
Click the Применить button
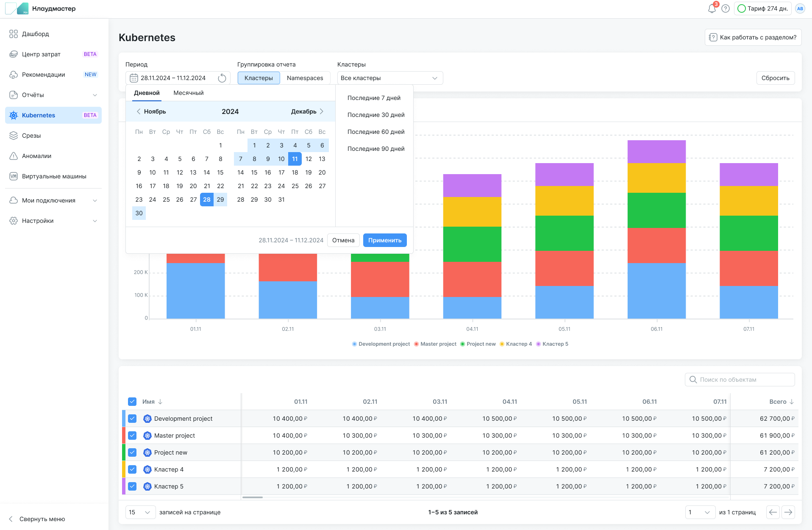coord(384,240)
